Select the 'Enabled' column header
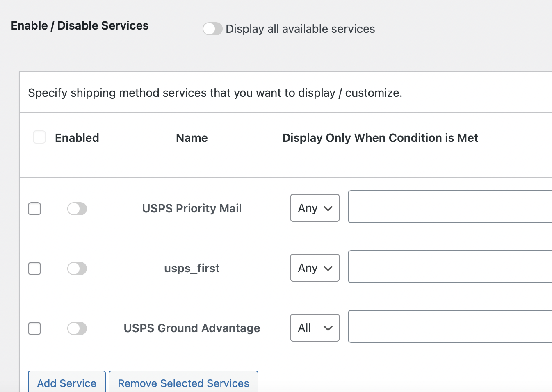 (77, 138)
